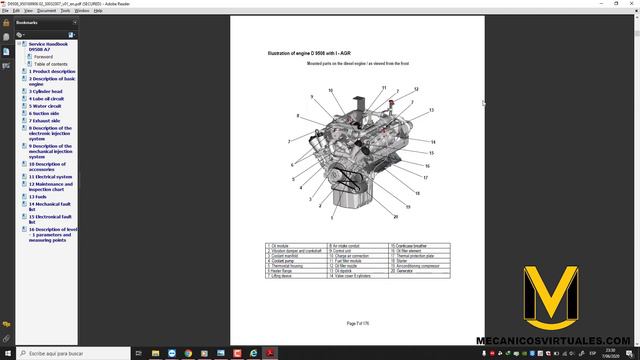Open 14 Mechanical fault list bookmark
Viewport: 640px width, 360px height.
coord(49,207)
